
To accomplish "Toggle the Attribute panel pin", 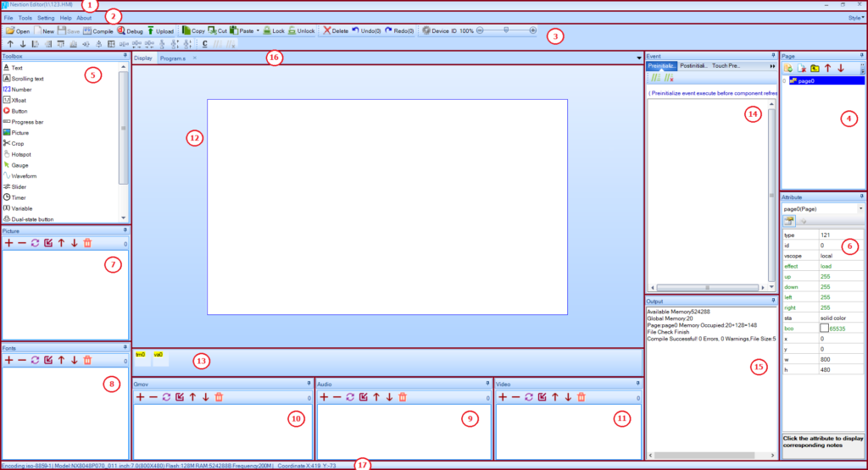I will (x=861, y=196).
